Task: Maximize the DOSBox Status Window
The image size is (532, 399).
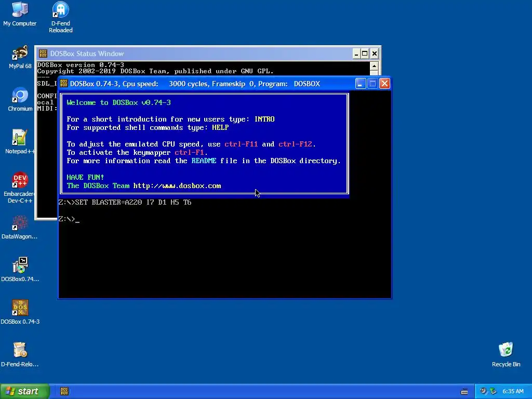Action: (x=365, y=54)
